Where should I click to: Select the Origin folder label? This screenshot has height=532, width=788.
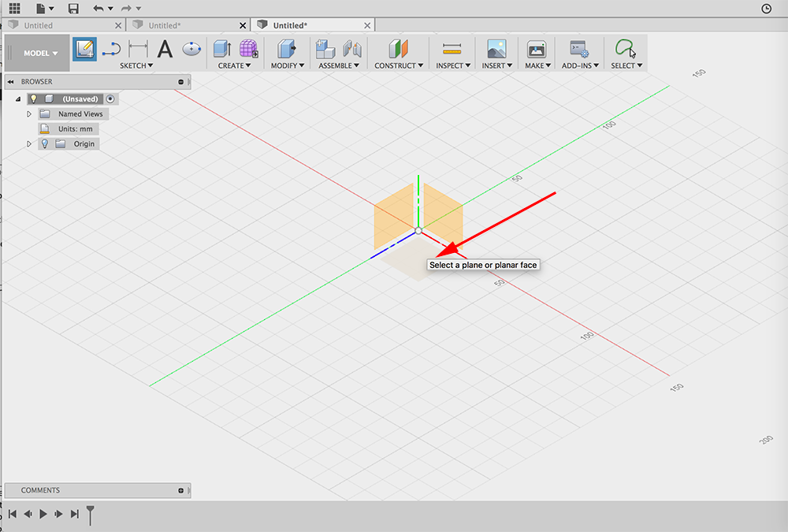[x=84, y=143]
